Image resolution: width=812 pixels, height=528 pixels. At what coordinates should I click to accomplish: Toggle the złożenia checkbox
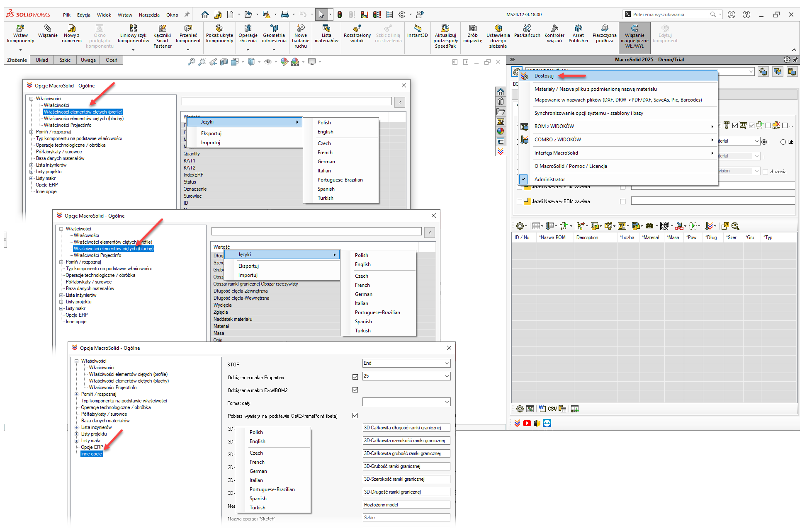pyautogui.click(x=766, y=172)
